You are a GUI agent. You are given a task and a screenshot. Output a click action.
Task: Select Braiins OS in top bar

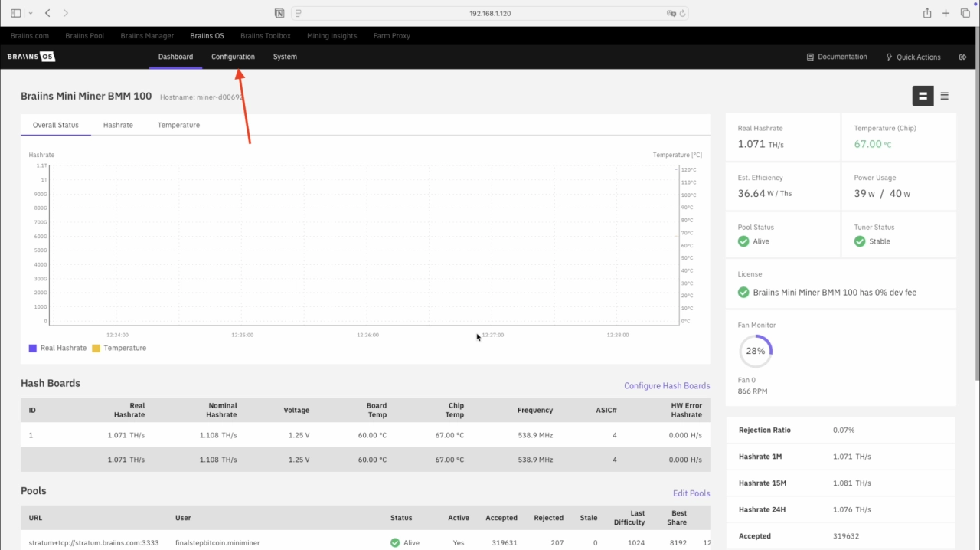tap(207, 36)
